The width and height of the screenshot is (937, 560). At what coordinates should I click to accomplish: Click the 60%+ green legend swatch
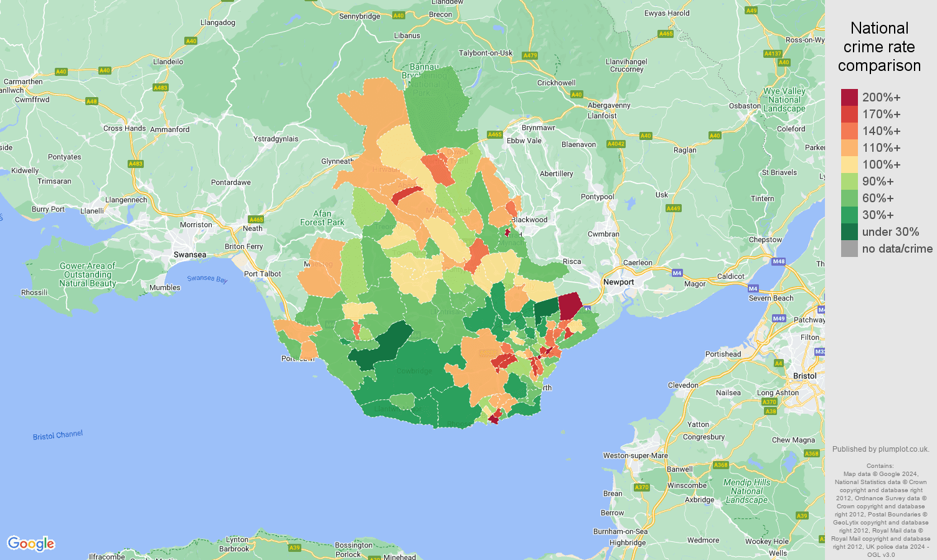pos(849,198)
